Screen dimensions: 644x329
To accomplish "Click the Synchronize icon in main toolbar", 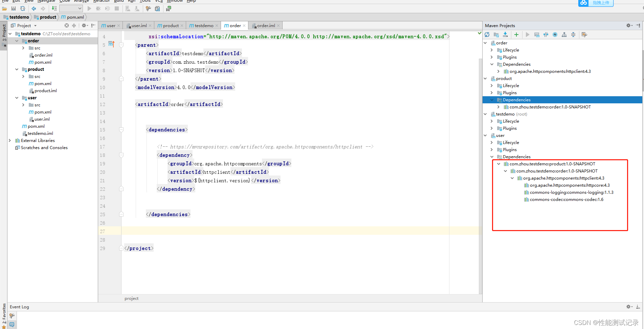I will [x=22, y=8].
